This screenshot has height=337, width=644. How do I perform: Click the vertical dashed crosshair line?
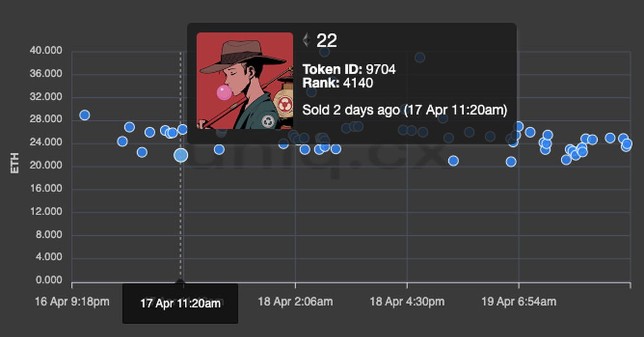[x=180, y=219]
